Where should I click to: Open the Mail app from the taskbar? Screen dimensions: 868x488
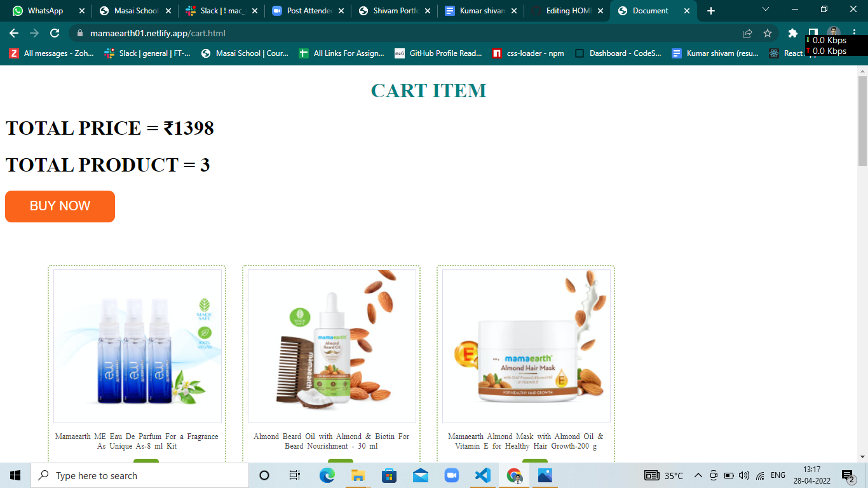click(x=420, y=475)
